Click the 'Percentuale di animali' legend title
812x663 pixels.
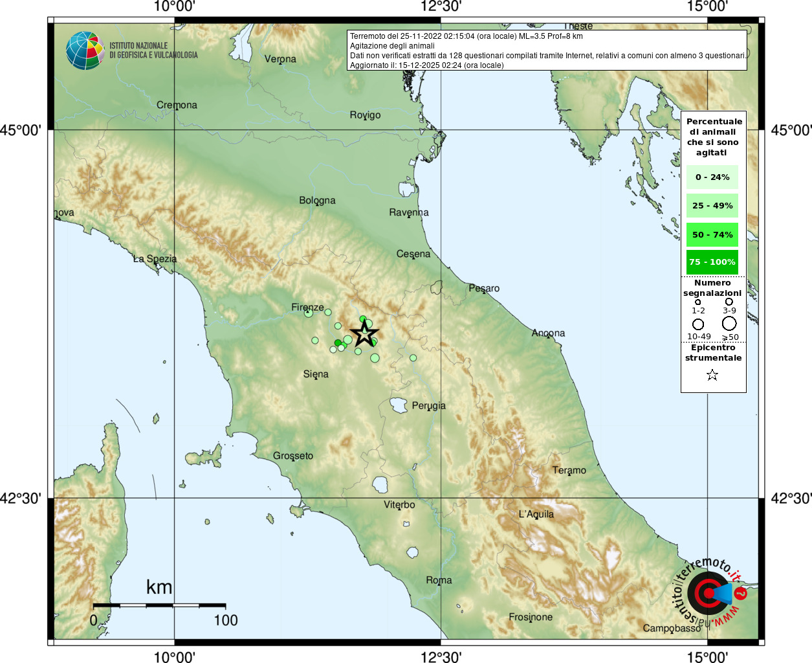(714, 137)
